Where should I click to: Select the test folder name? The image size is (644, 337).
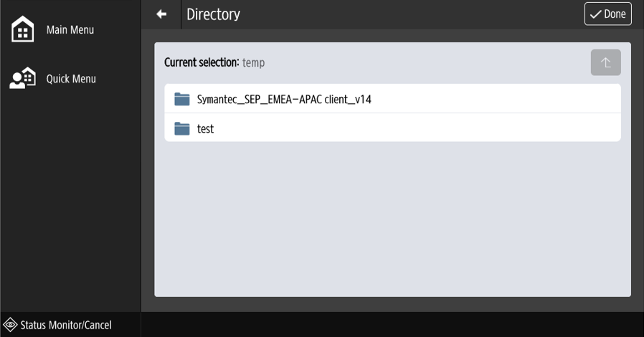(x=205, y=129)
